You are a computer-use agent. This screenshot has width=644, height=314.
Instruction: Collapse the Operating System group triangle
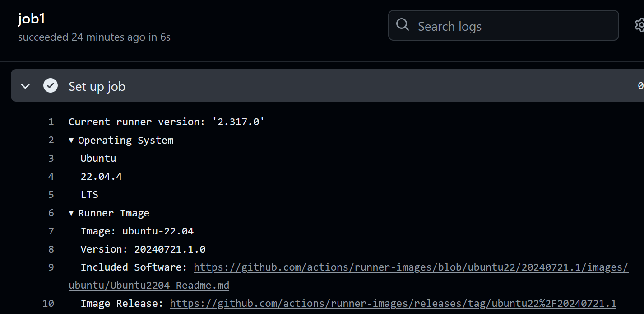coord(71,140)
